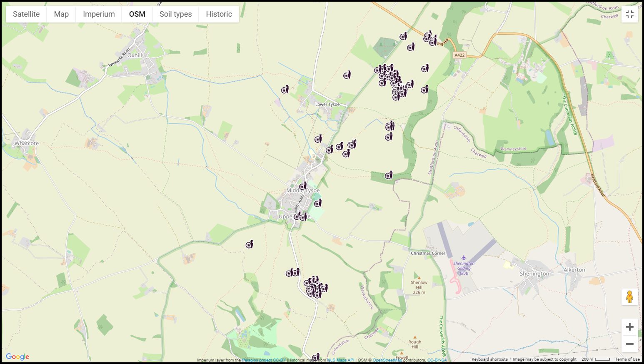This screenshot has height=364, width=644.
Task: Click the Street View pegman icon
Action: click(630, 297)
